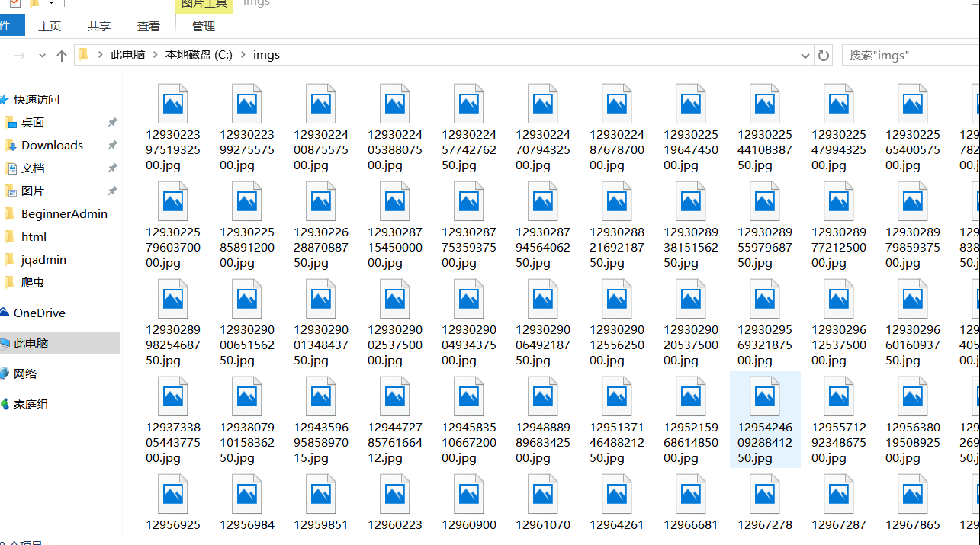Select image 1293028979859375 00.jpg icon
The width and height of the screenshot is (980, 545).
[x=913, y=201]
